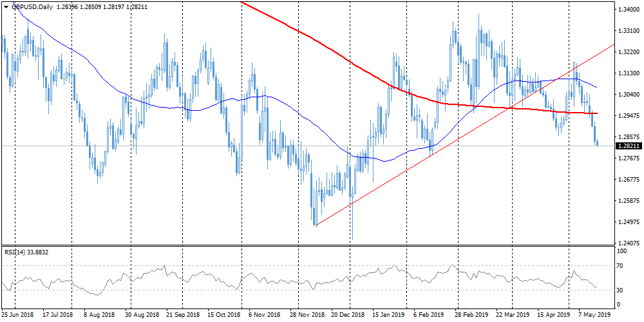This screenshot has height=322, width=644.
Task: Click the RSI scale 30 label
Action: coord(621,290)
